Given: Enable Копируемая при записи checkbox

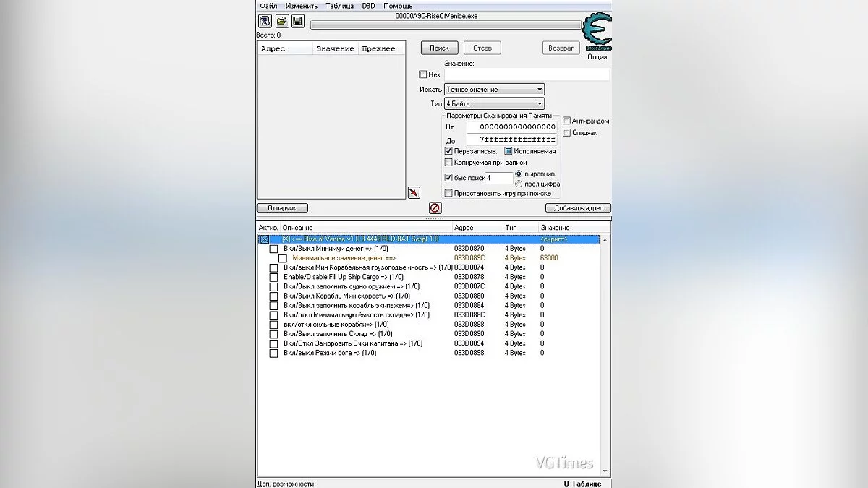Looking at the screenshot, I should [x=448, y=163].
